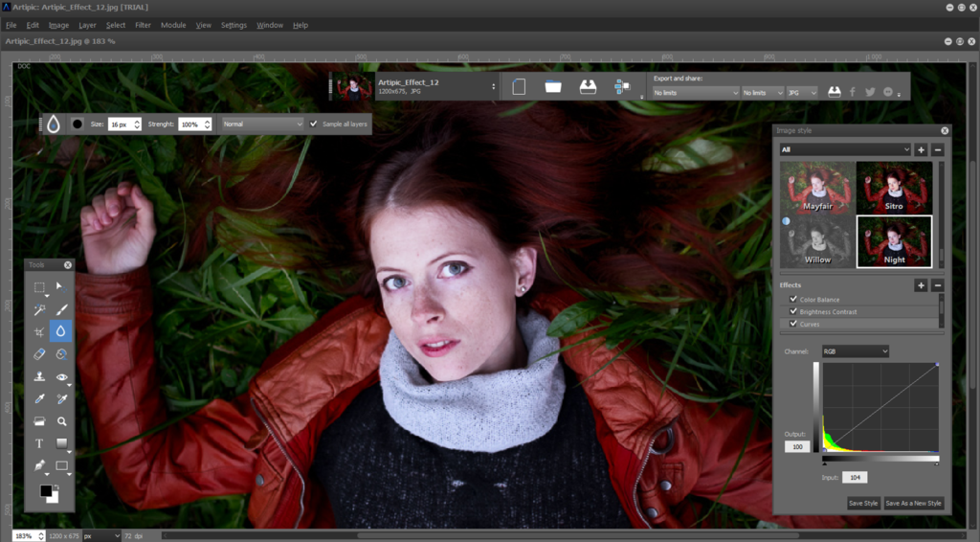Toggle Sample all layers checkbox
Viewport: 980px width, 542px height.
(313, 124)
